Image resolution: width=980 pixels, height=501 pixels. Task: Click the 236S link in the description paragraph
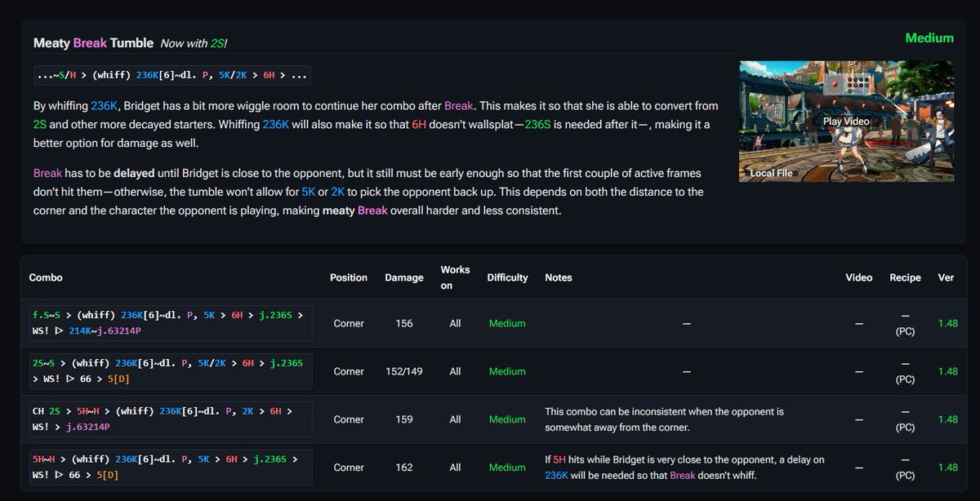(538, 124)
